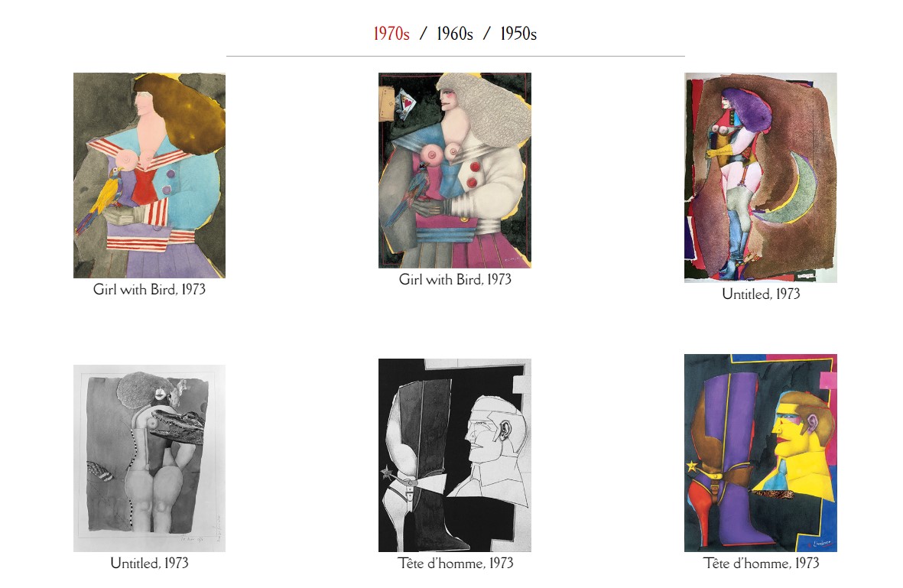
Task: Open the brown-haired Girl with Bird painting
Action: point(149,175)
